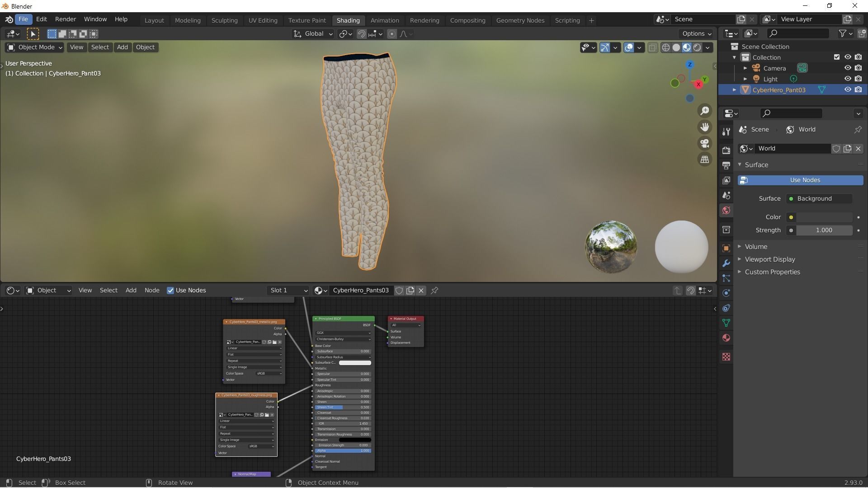Toggle Camera visibility eye icon in outliner
Screen dimensions: 868x488
[848, 68]
